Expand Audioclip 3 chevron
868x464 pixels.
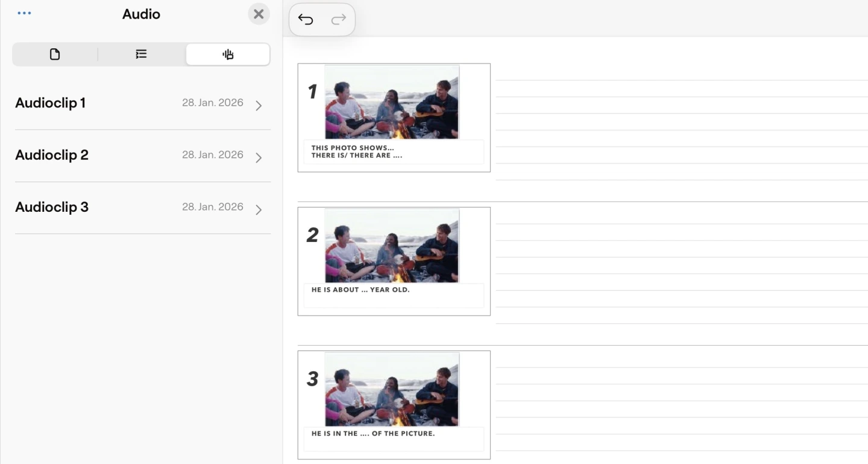[x=259, y=209]
